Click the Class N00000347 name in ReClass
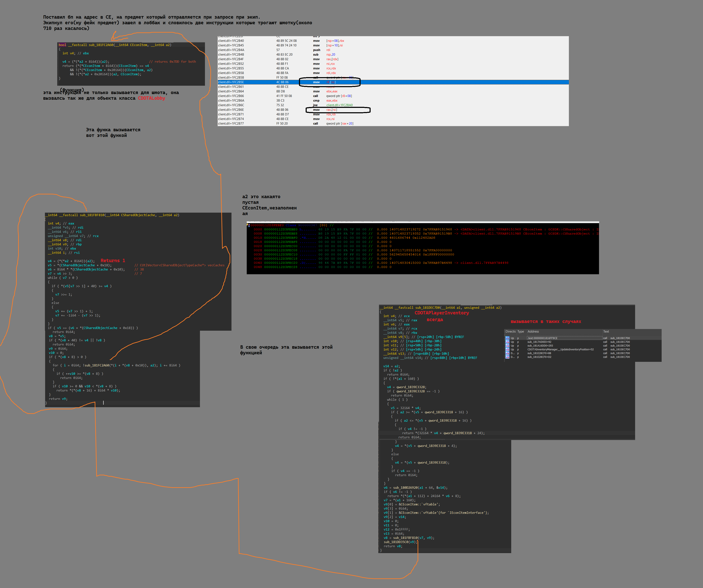Image resolution: width=703 pixels, height=588 pixels. 307,225
